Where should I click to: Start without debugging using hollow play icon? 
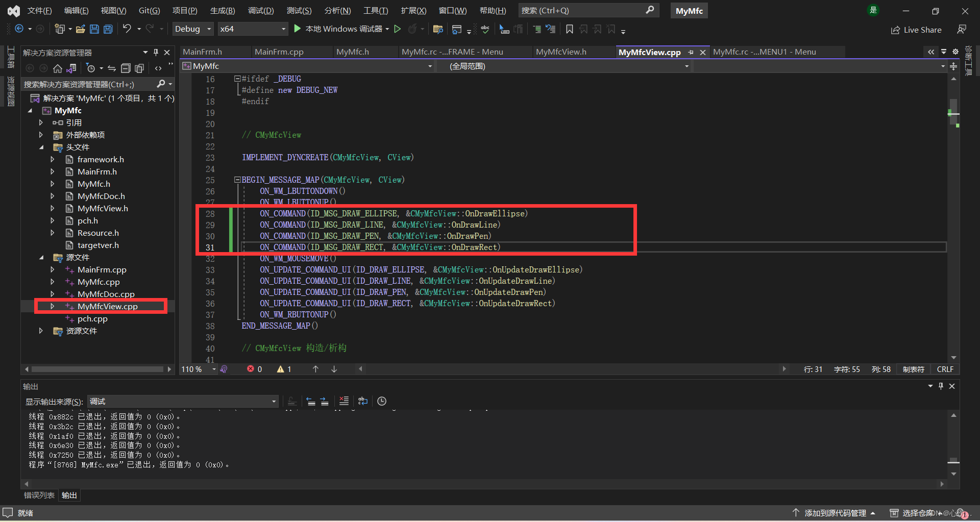(398, 29)
